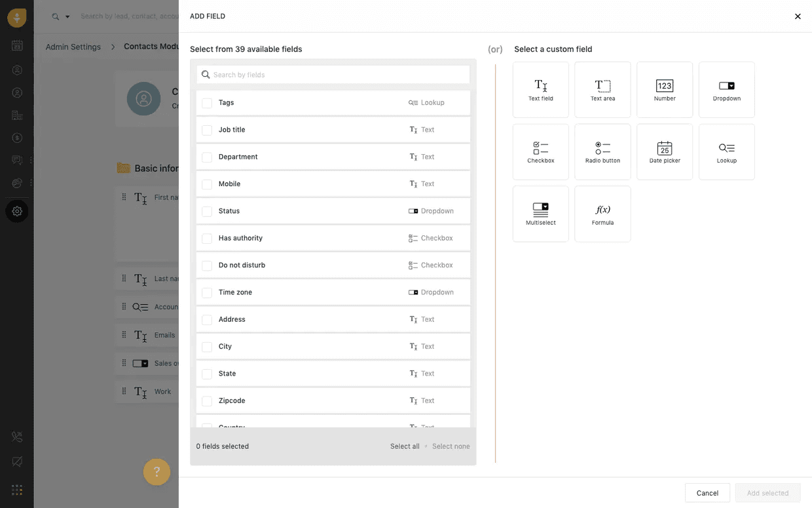Enable the Has authority field checkbox
The image size is (812, 508).
207,239
